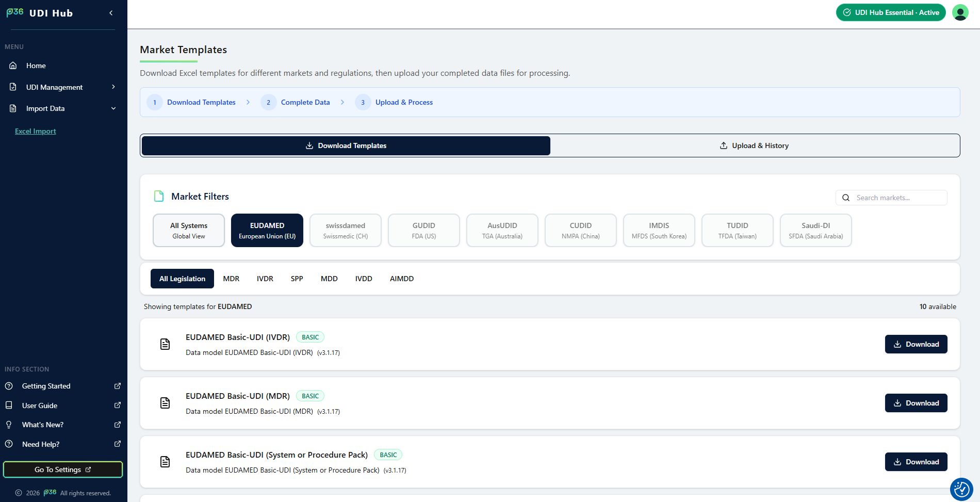This screenshot has width=980, height=502.
Task: Open Getting Started guide
Action: [x=46, y=386]
